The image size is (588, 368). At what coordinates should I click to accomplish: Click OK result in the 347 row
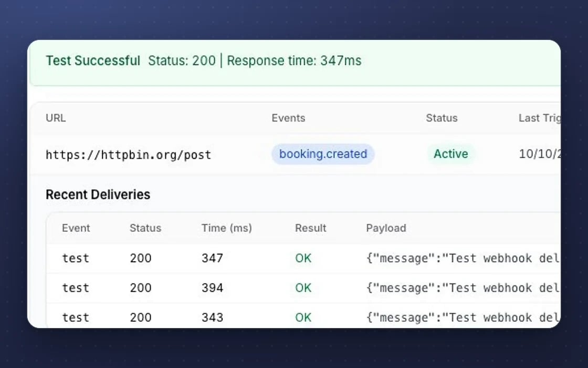[x=303, y=258]
